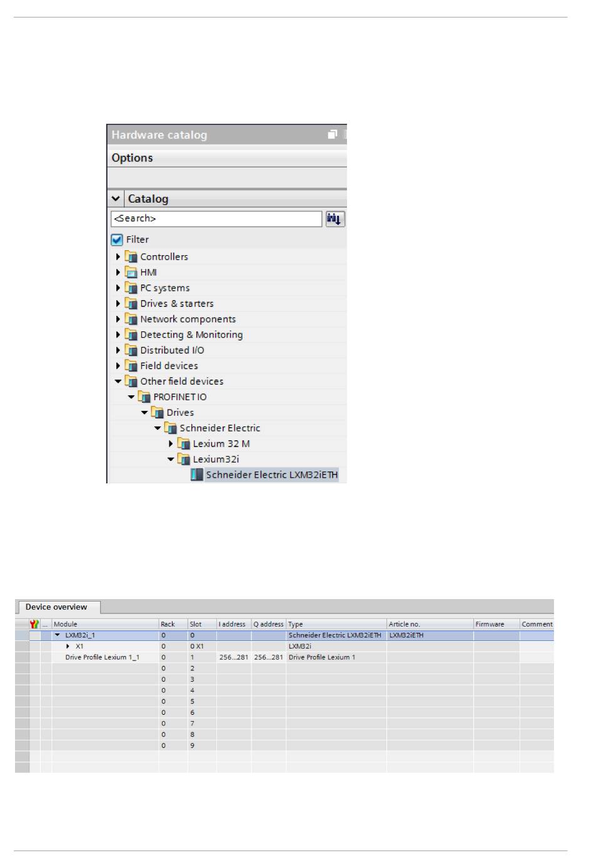Select the empty slot 2 row

(x=284, y=669)
